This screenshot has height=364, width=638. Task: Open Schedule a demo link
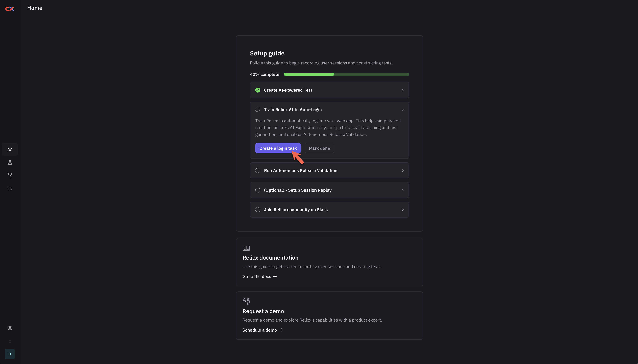263,330
